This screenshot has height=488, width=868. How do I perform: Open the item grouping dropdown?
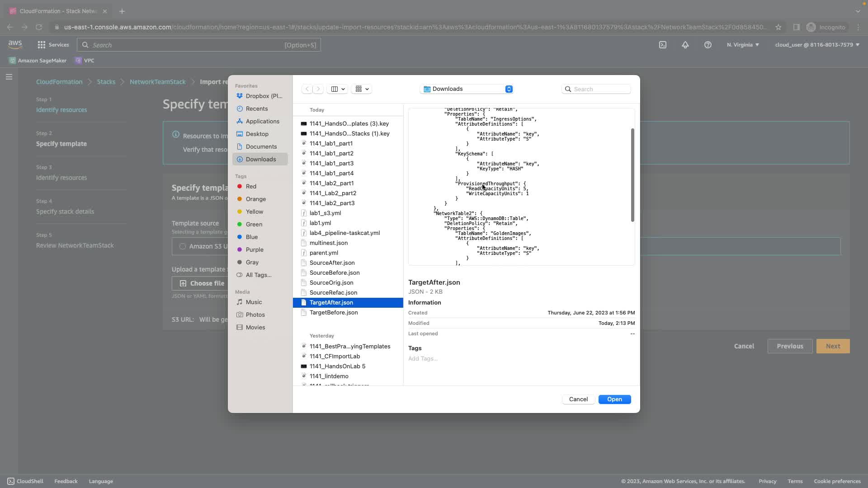coord(362,89)
